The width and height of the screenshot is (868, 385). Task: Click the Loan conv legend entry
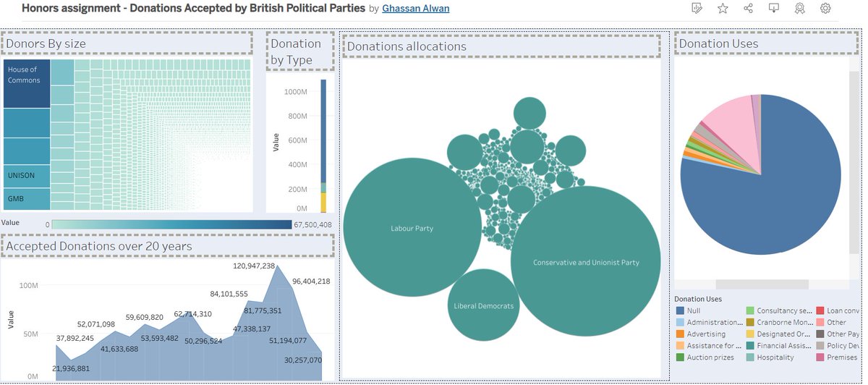(x=838, y=310)
